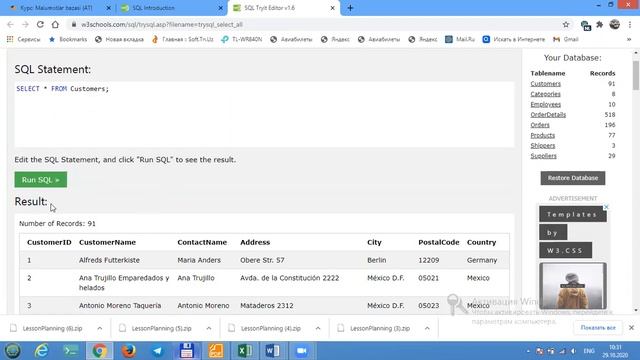The height and width of the screenshot is (360, 640).
Task: Open the TL-WR840N bookmark
Action: tap(242, 39)
